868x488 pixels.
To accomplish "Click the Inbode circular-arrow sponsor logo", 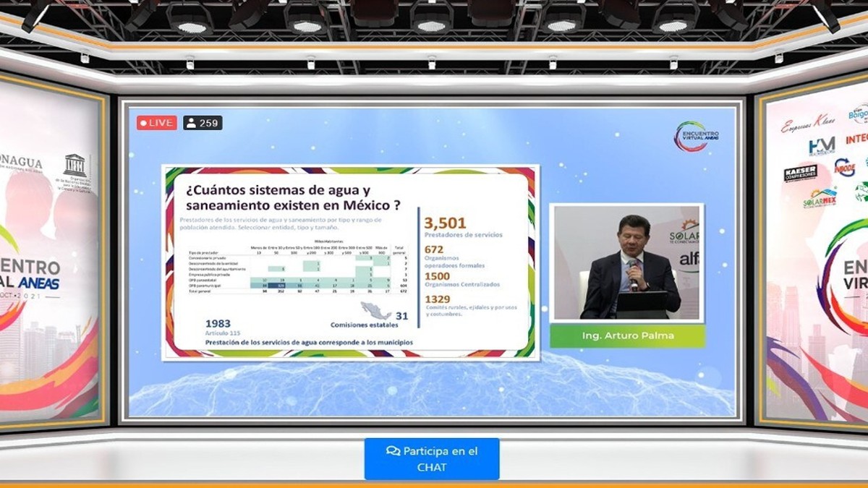I will (844, 168).
